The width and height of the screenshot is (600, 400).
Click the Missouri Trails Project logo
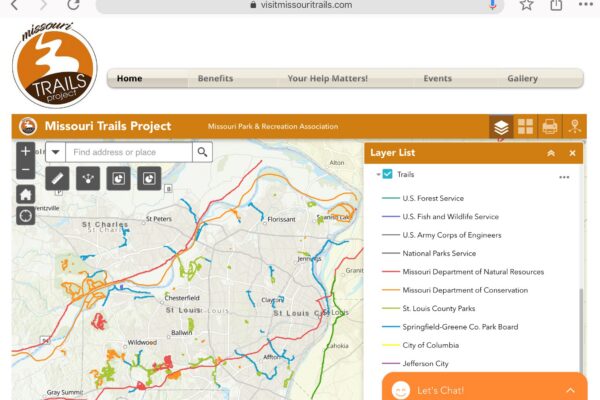point(55,64)
